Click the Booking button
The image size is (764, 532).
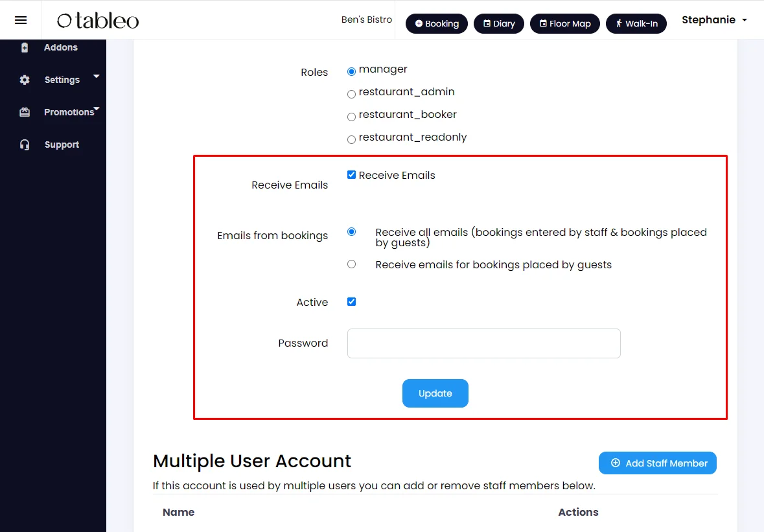click(437, 23)
